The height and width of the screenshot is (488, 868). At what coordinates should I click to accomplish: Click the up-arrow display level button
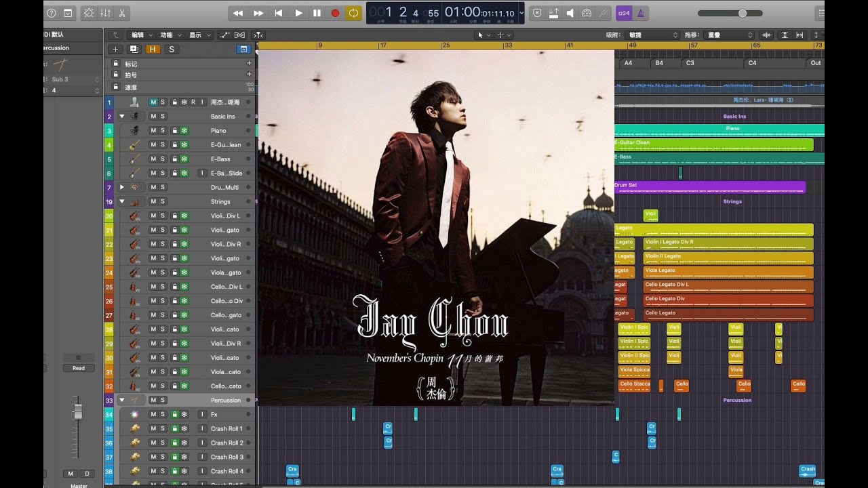115,35
